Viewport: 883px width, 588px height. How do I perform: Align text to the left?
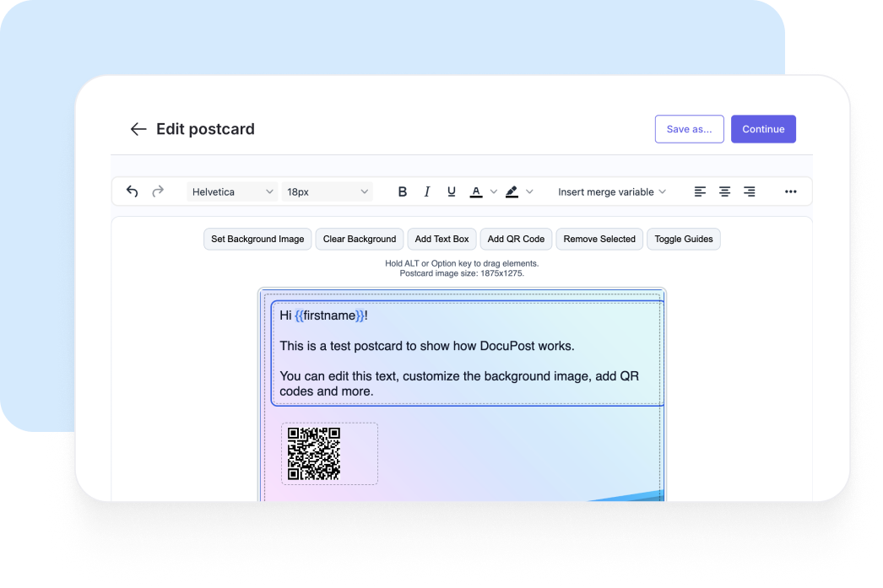pos(700,192)
